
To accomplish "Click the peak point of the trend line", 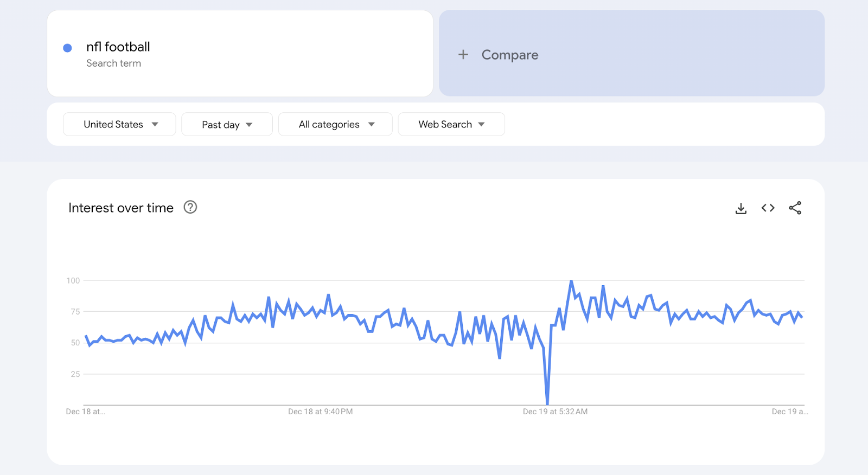I will click(x=571, y=281).
